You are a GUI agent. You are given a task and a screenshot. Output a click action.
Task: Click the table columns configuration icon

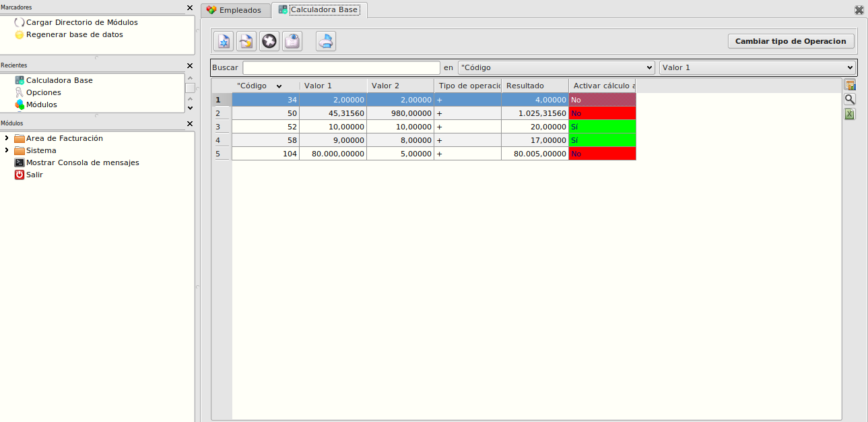click(850, 85)
